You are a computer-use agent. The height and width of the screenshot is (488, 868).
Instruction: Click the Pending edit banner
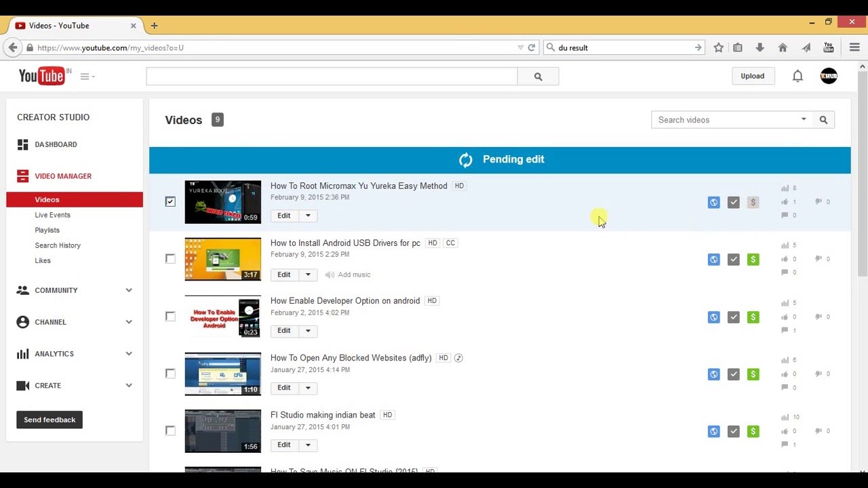500,160
